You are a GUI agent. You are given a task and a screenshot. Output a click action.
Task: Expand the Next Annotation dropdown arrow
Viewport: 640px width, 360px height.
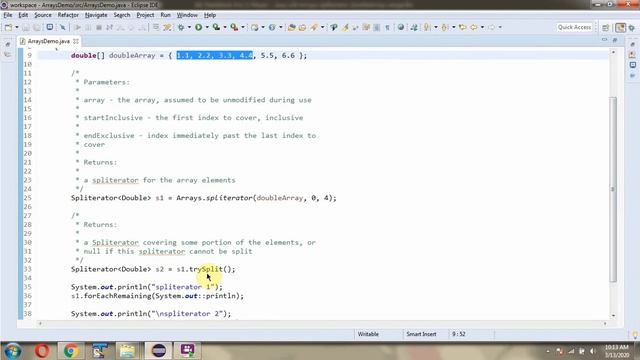[x=436, y=27]
